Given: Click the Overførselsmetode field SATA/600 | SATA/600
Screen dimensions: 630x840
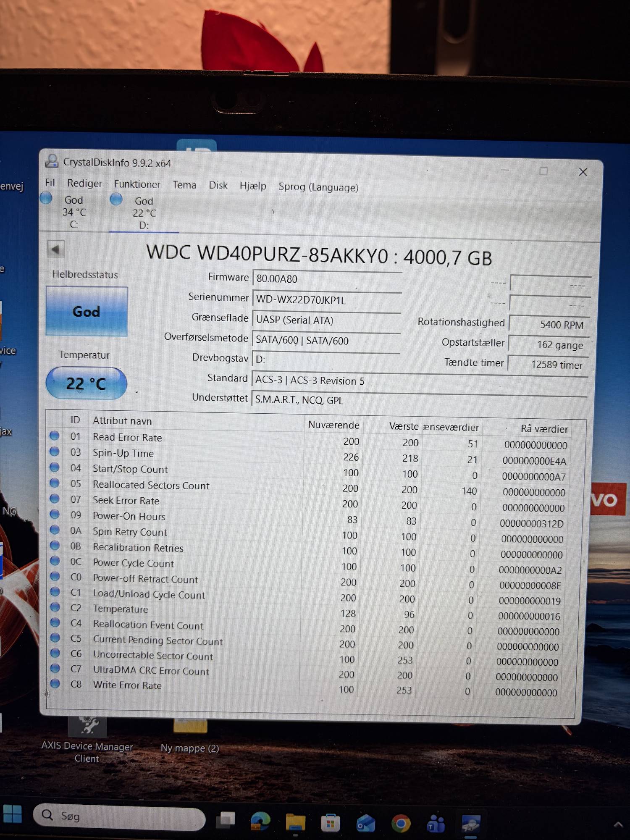Looking at the screenshot, I should [326, 341].
